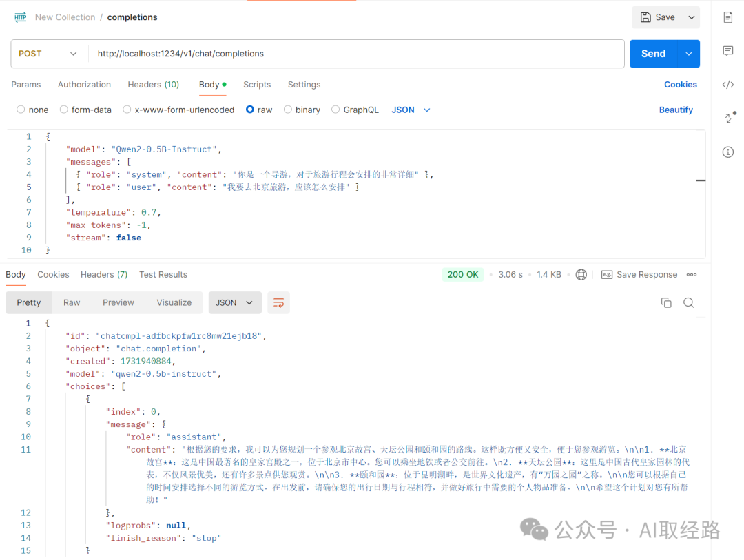Open the Cookies link

(681, 85)
